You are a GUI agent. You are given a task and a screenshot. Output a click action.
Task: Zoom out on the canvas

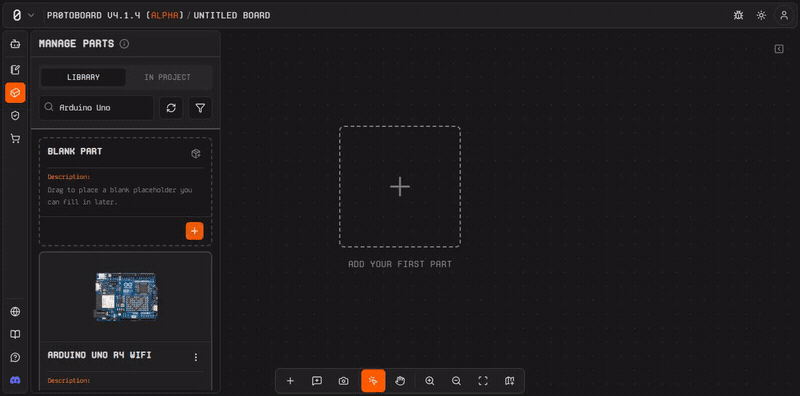tap(457, 381)
